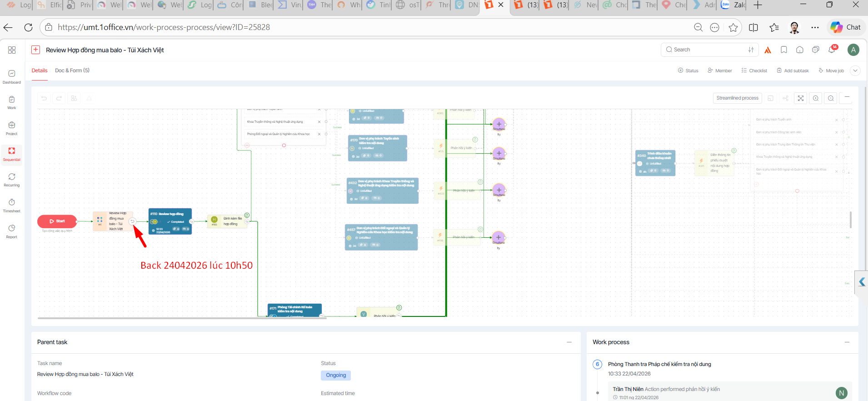Click zoom out on process canvas
Image resolution: width=868 pixels, height=401 pixels.
831,98
